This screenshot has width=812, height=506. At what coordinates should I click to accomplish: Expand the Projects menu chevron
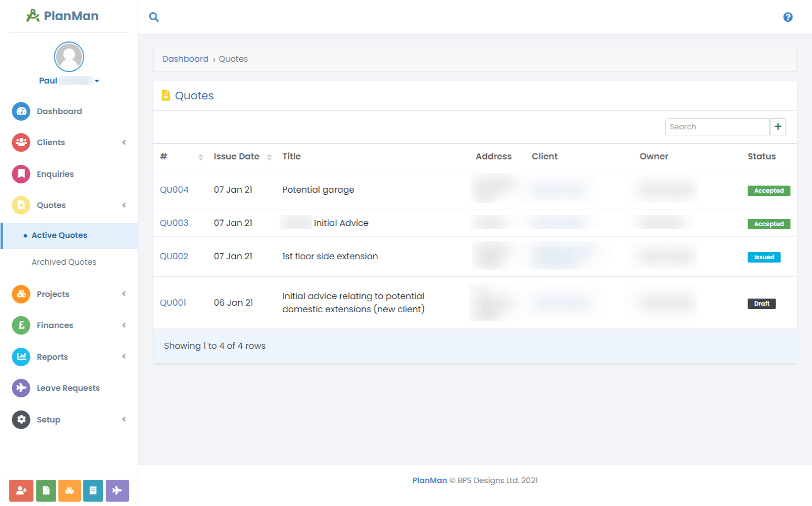pos(124,294)
